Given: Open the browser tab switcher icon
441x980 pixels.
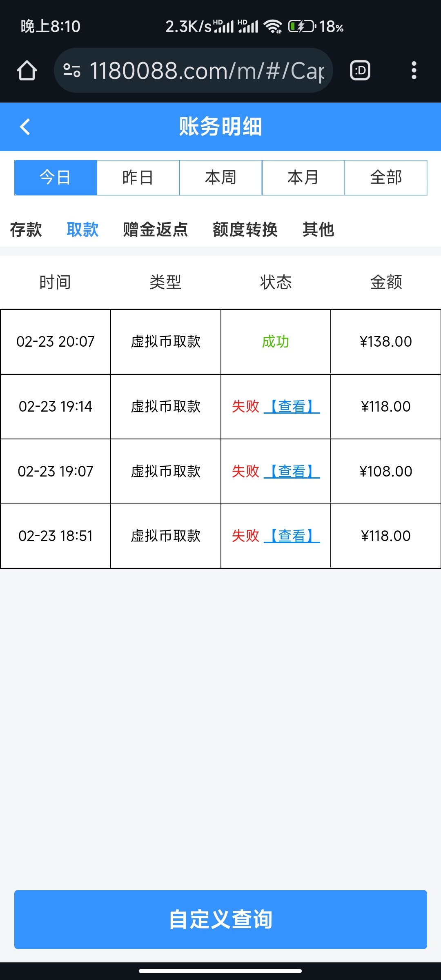Looking at the screenshot, I should 360,70.
